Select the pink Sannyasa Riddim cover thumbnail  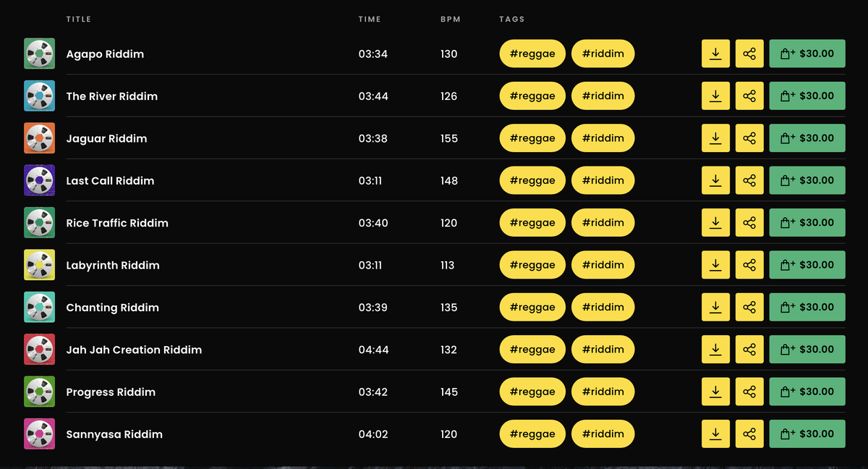(39, 434)
